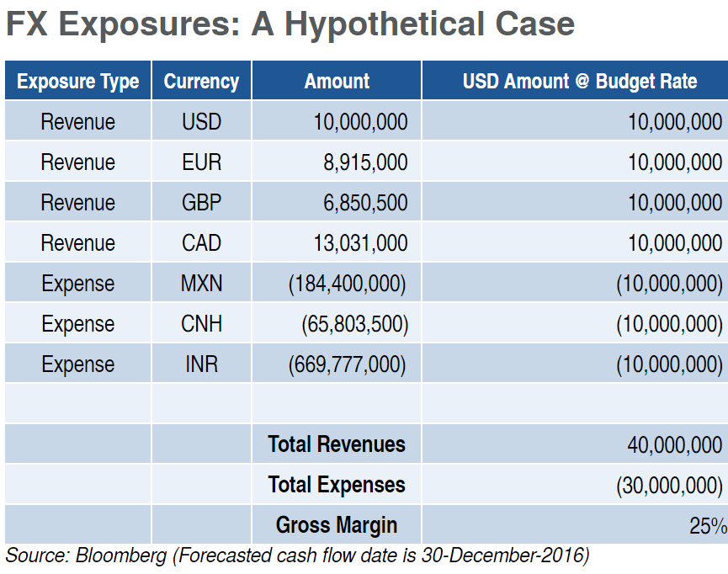Select the "Amount" column header
Image resolution: width=728 pixels, height=574 pixels.
337,82
